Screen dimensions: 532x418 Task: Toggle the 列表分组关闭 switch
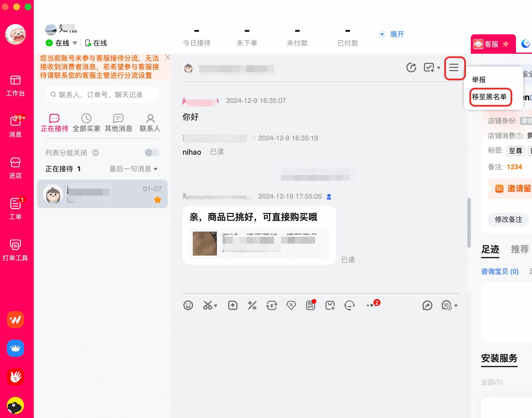152,153
